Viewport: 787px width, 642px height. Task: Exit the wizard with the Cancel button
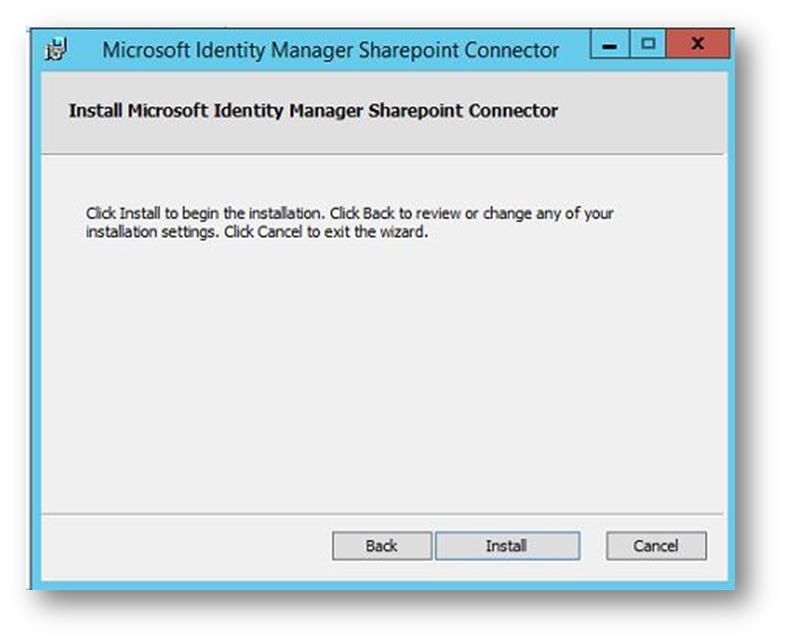(x=656, y=546)
